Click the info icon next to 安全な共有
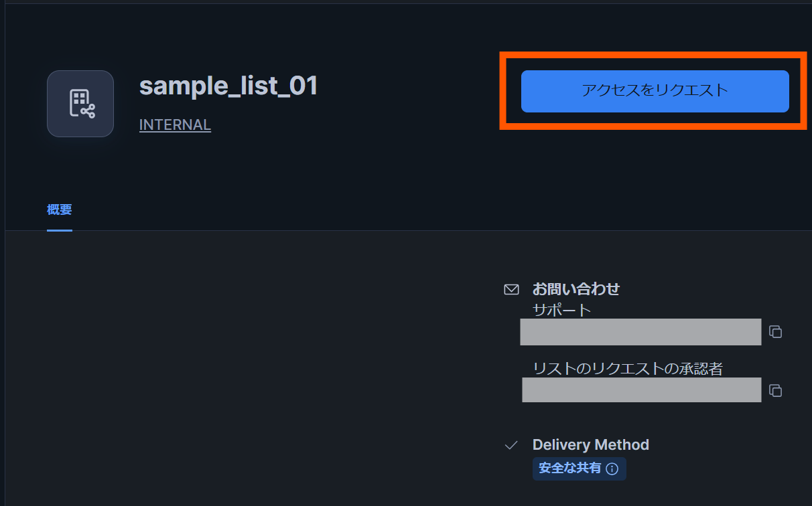 (612, 469)
